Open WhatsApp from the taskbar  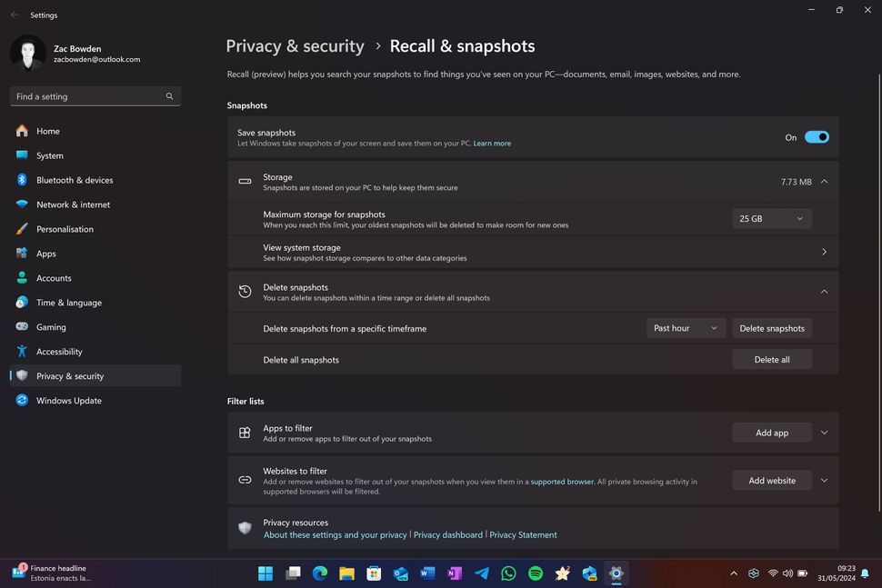[x=508, y=573]
